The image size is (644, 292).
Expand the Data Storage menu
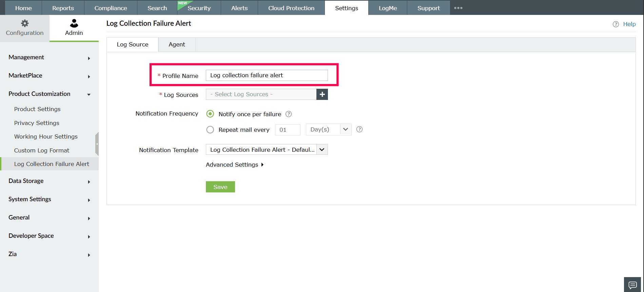[x=49, y=181]
